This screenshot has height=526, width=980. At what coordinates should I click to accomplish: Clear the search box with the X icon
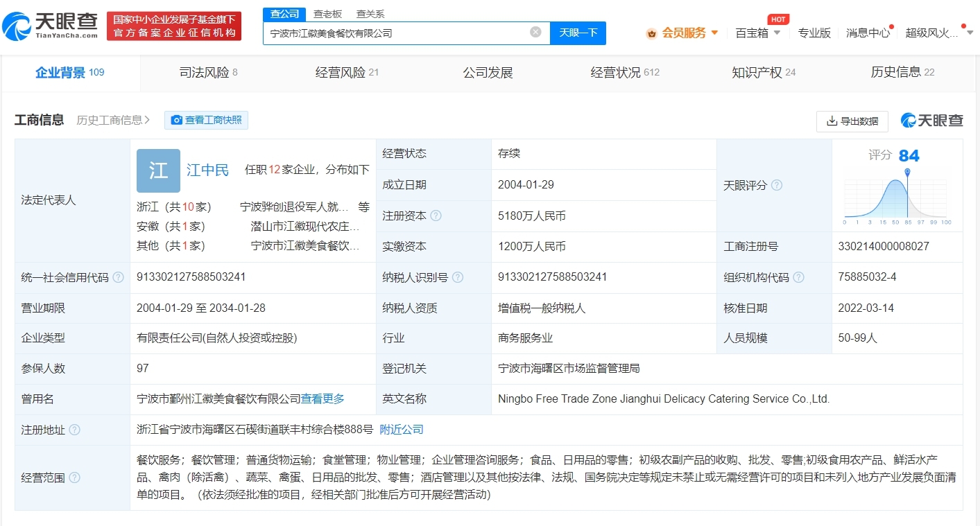click(535, 31)
